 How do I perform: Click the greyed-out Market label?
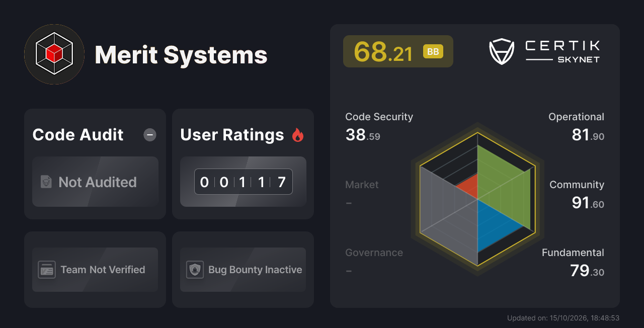(x=362, y=185)
